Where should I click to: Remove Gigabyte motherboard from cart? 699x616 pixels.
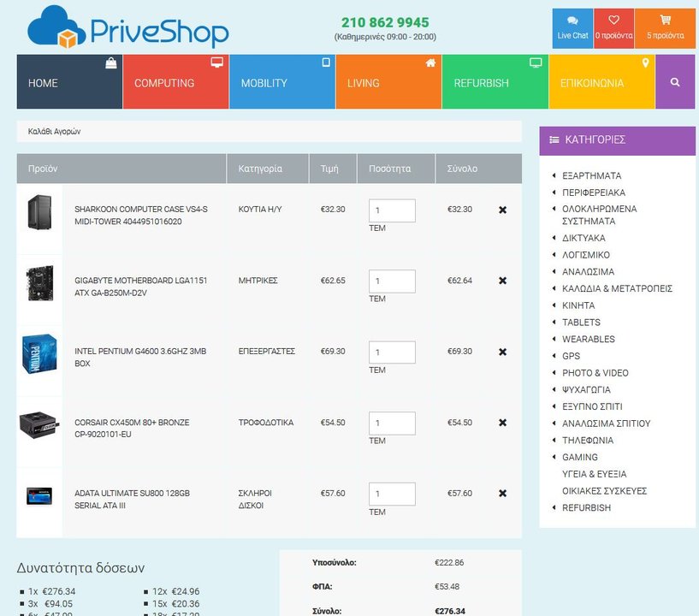[x=502, y=281]
